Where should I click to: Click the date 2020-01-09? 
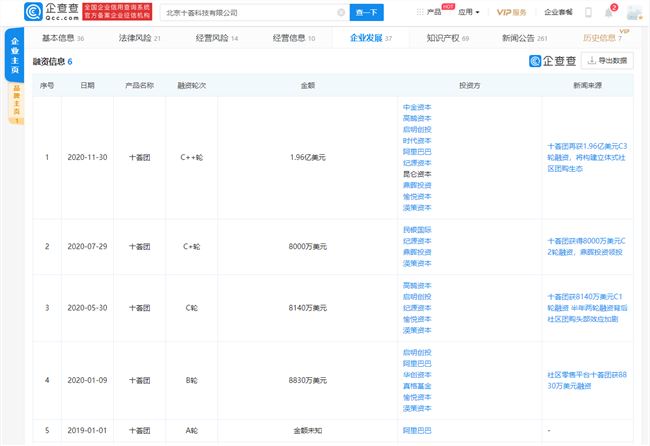coord(87,381)
